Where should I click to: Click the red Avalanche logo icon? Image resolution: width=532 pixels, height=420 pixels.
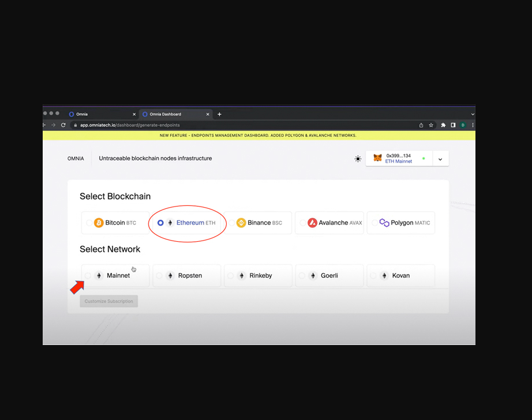313,223
